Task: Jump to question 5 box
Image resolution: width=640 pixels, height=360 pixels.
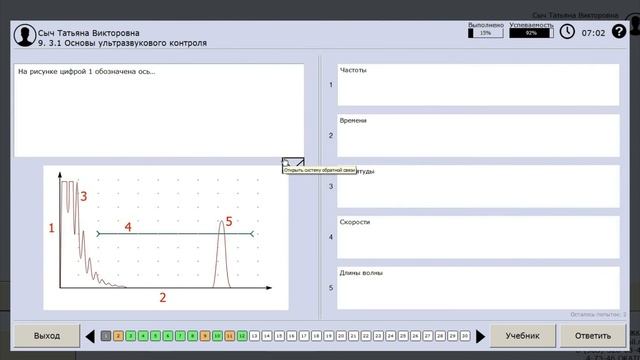Action: point(155,336)
